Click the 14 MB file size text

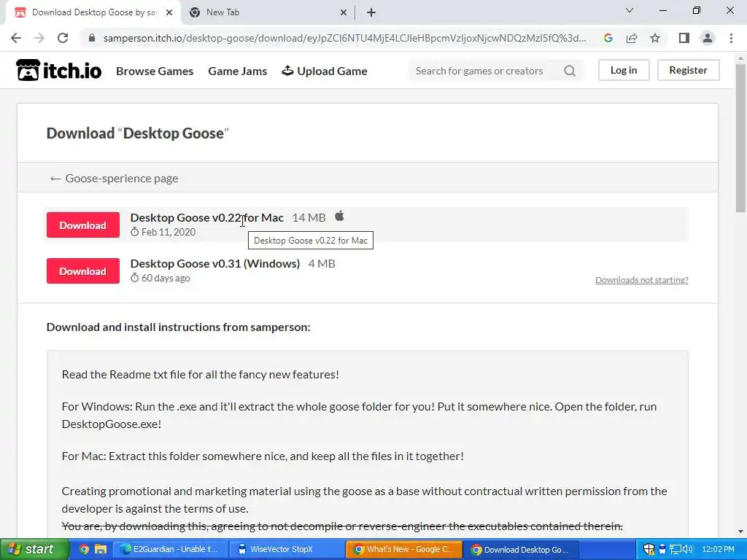tap(309, 217)
